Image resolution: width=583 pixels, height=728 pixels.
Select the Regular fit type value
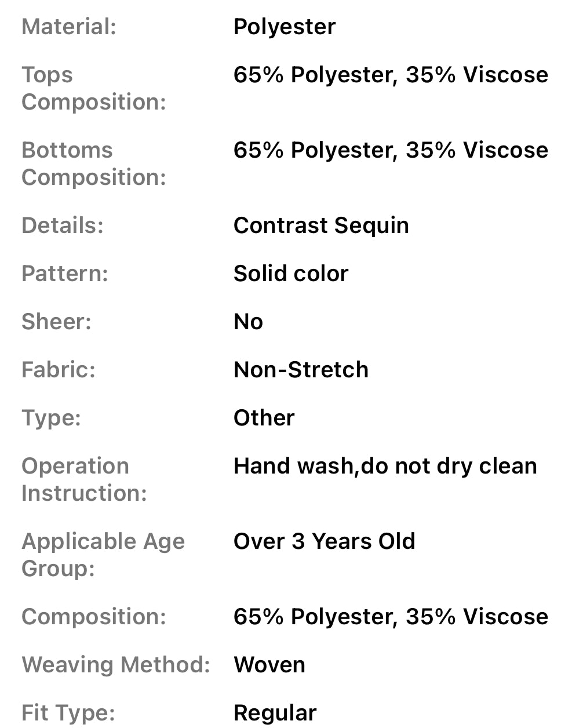click(275, 713)
